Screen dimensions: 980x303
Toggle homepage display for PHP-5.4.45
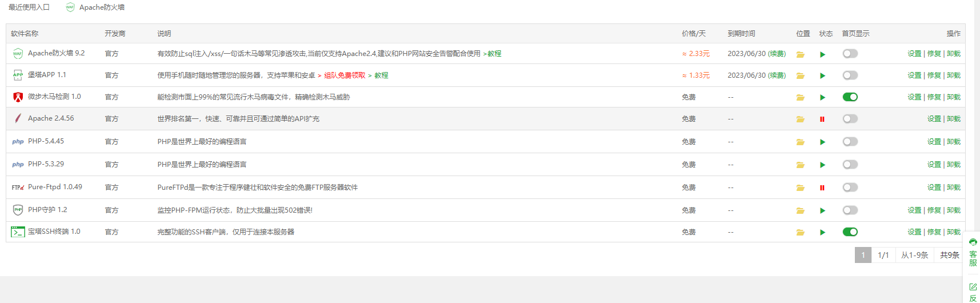(x=850, y=142)
